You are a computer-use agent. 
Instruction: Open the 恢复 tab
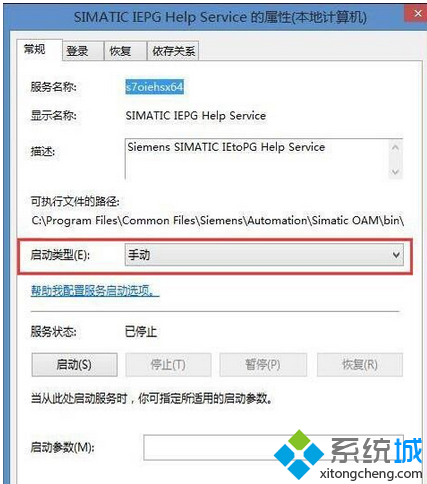(125, 51)
